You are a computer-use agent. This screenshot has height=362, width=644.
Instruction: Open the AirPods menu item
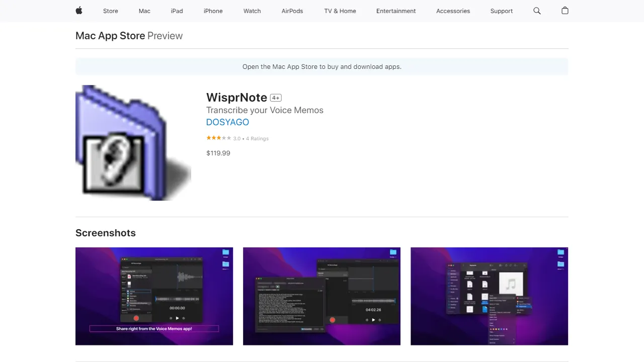(x=292, y=11)
